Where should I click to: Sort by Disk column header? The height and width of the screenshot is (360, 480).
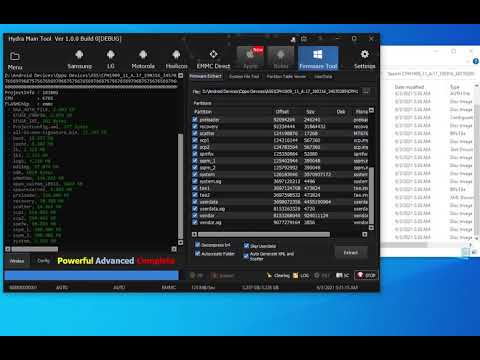[341, 112]
